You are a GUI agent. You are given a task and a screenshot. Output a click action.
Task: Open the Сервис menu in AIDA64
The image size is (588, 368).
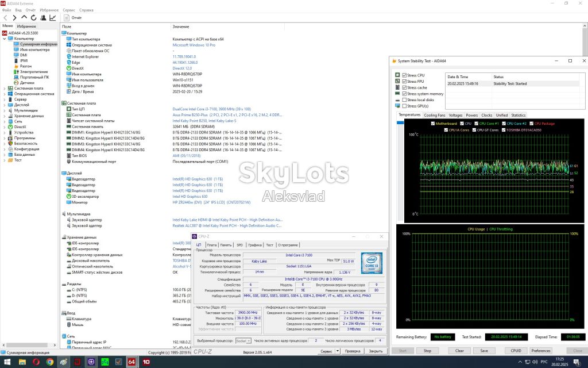point(69,10)
